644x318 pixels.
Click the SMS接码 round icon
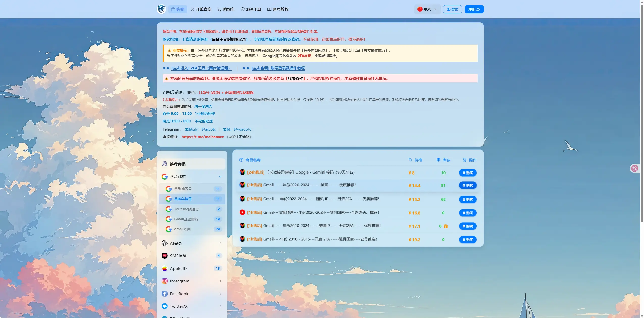165,256
